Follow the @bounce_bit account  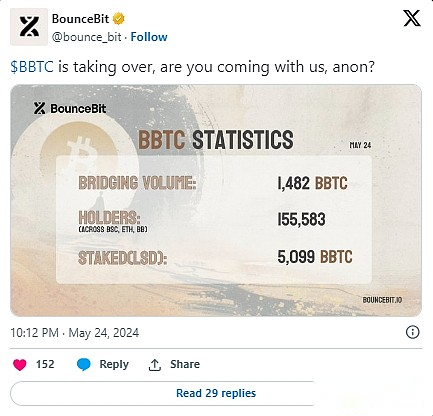(149, 37)
